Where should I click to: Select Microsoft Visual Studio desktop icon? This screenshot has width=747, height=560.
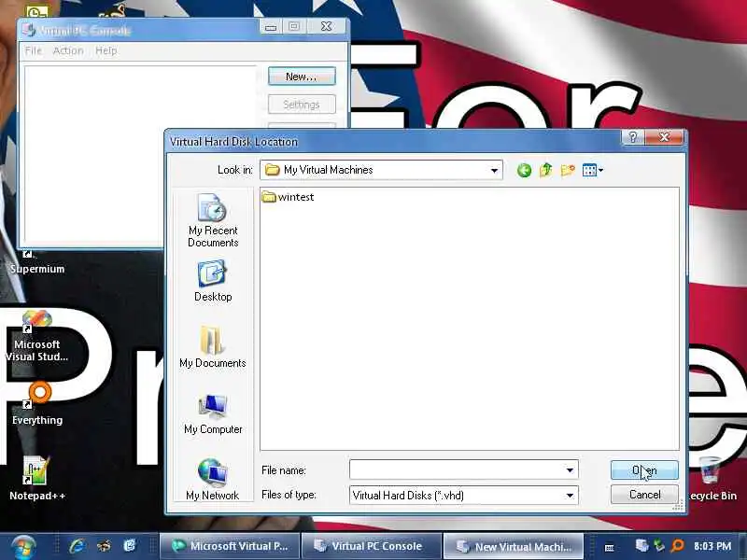coord(36,336)
